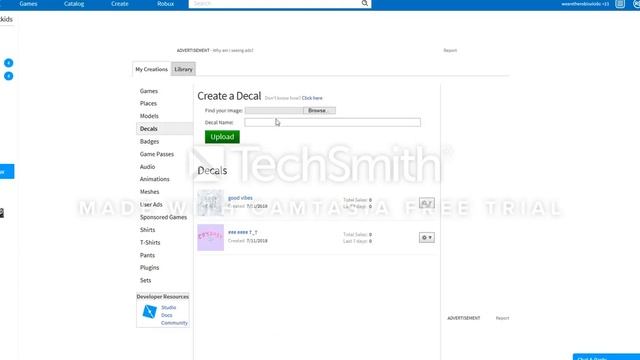640x360 pixels.
Task: Select Animations category
Action: coord(154,179)
